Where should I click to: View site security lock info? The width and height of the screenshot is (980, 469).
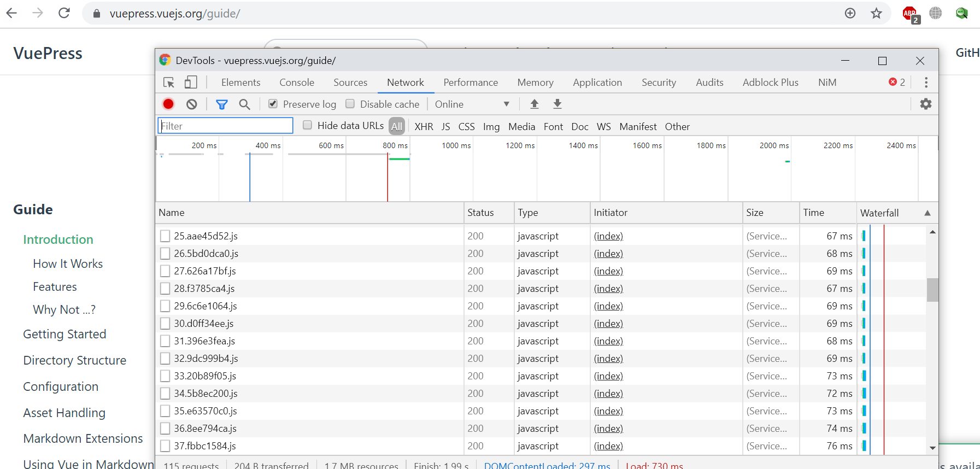click(x=97, y=14)
